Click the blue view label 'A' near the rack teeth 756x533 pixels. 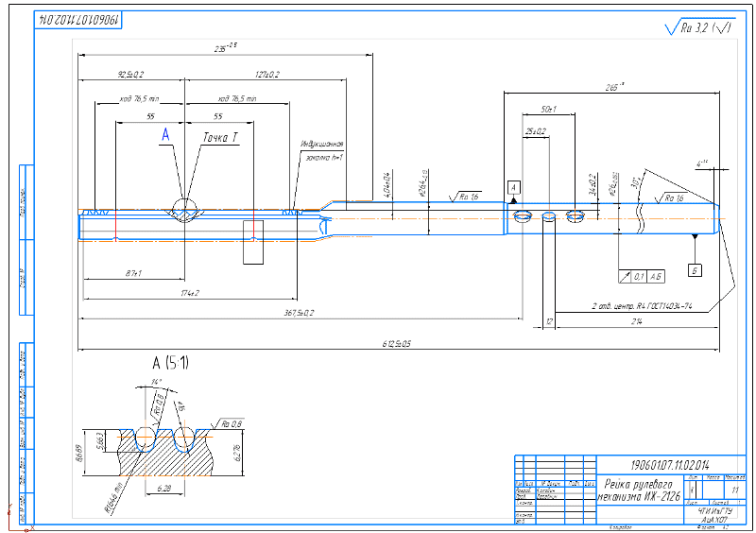pyautogui.click(x=165, y=134)
